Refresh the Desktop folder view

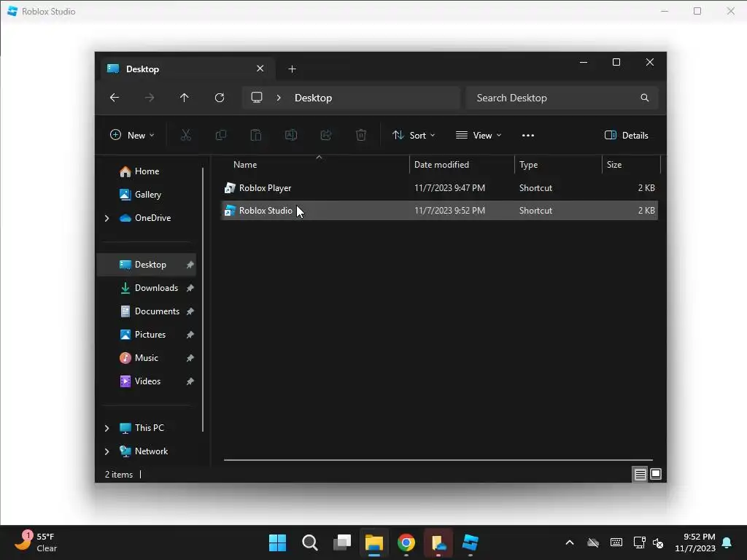(220, 98)
